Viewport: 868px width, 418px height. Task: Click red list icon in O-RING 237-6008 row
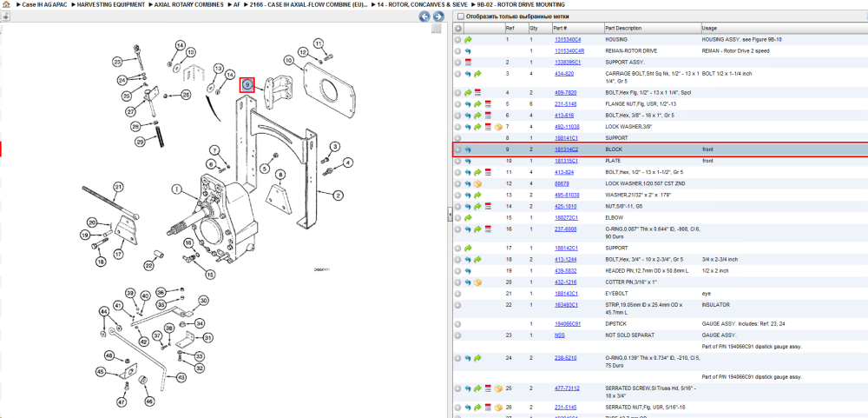pyautogui.click(x=488, y=229)
